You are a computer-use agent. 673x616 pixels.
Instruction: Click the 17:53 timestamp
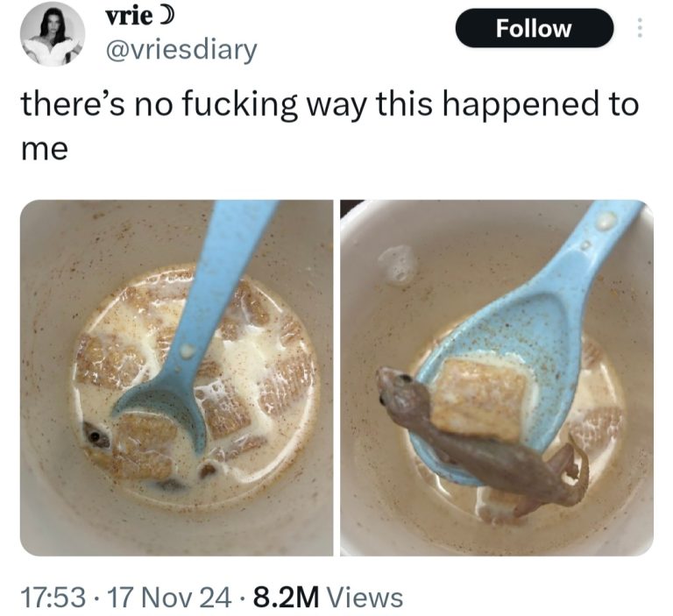click(x=53, y=598)
